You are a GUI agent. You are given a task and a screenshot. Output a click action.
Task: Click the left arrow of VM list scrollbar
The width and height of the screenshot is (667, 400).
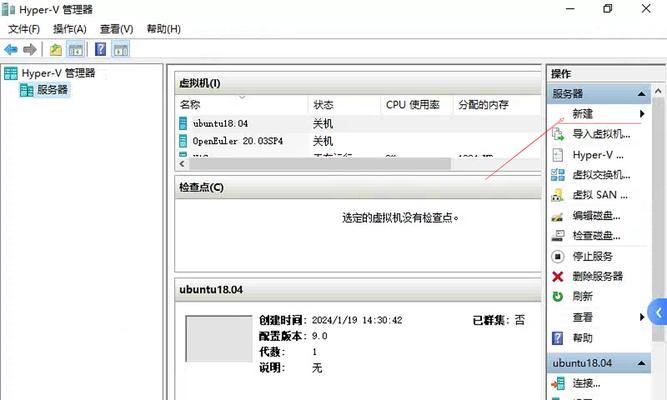tap(182, 164)
